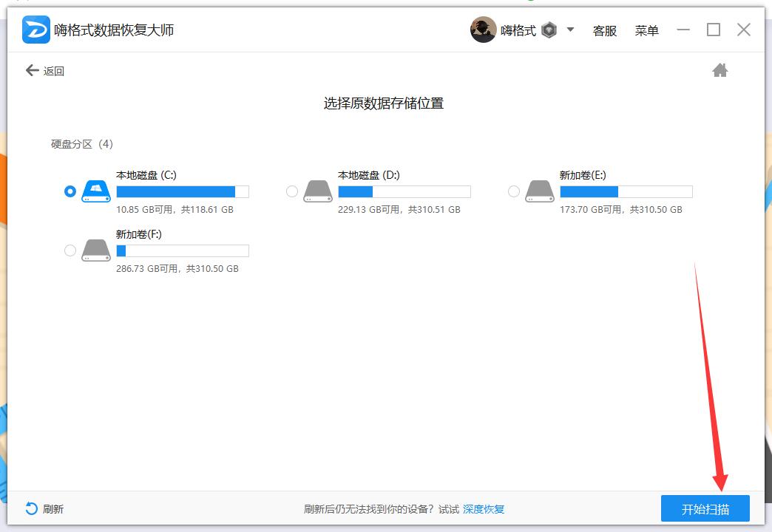Open the 深度恢复 deep recovery link

pyautogui.click(x=484, y=509)
